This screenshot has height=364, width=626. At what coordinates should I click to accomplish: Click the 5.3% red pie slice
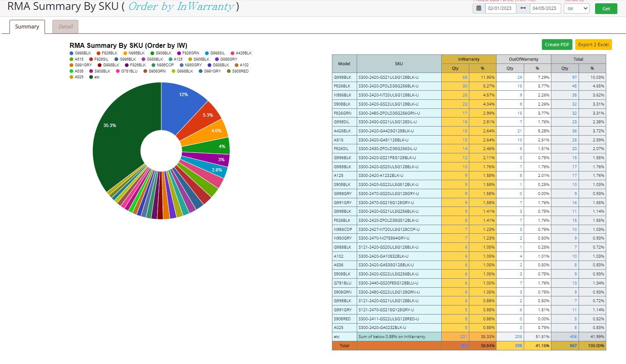(x=200, y=120)
